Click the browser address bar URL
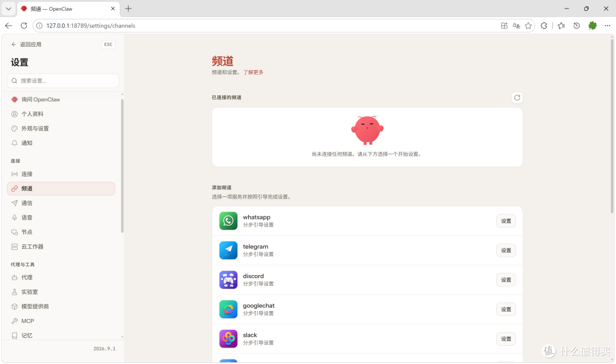The width and height of the screenshot is (616, 364). pos(91,26)
